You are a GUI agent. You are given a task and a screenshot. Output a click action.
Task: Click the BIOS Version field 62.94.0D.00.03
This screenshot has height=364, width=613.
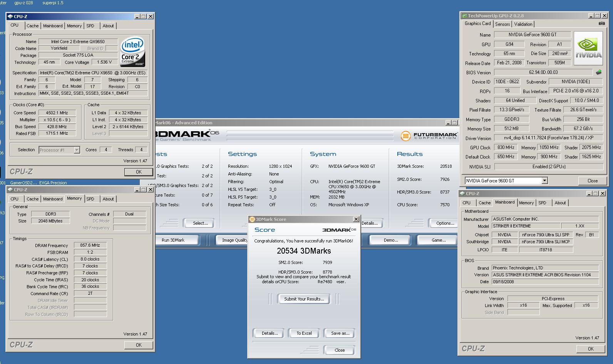[543, 72]
